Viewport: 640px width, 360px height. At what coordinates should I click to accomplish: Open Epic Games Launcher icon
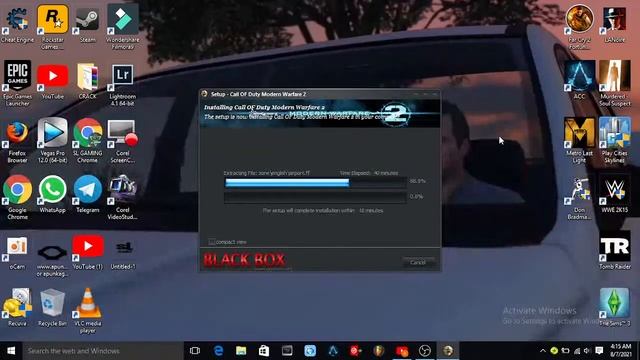pos(17,84)
